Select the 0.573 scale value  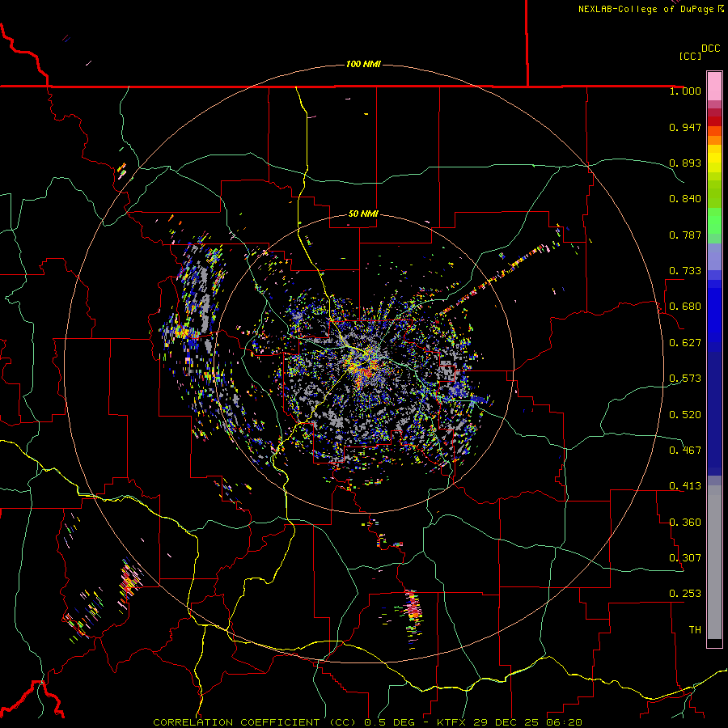(x=685, y=379)
